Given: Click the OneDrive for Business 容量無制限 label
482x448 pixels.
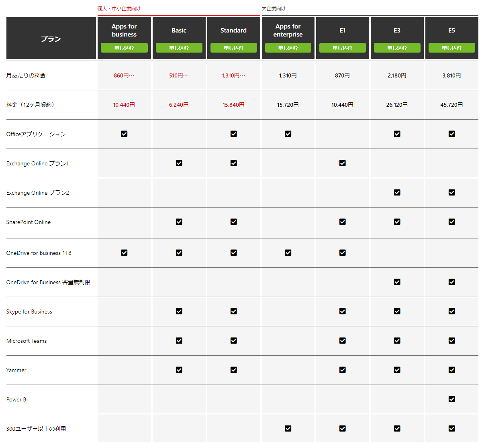Looking at the screenshot, I should 48,282.
